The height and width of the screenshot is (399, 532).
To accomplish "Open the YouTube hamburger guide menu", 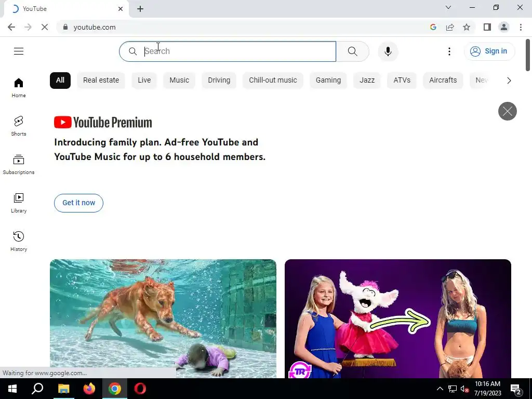I will 19,51.
